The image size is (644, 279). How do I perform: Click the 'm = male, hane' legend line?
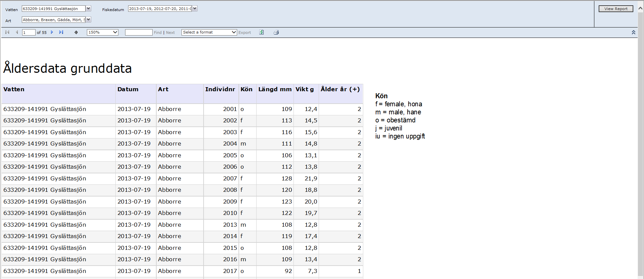[x=398, y=112]
